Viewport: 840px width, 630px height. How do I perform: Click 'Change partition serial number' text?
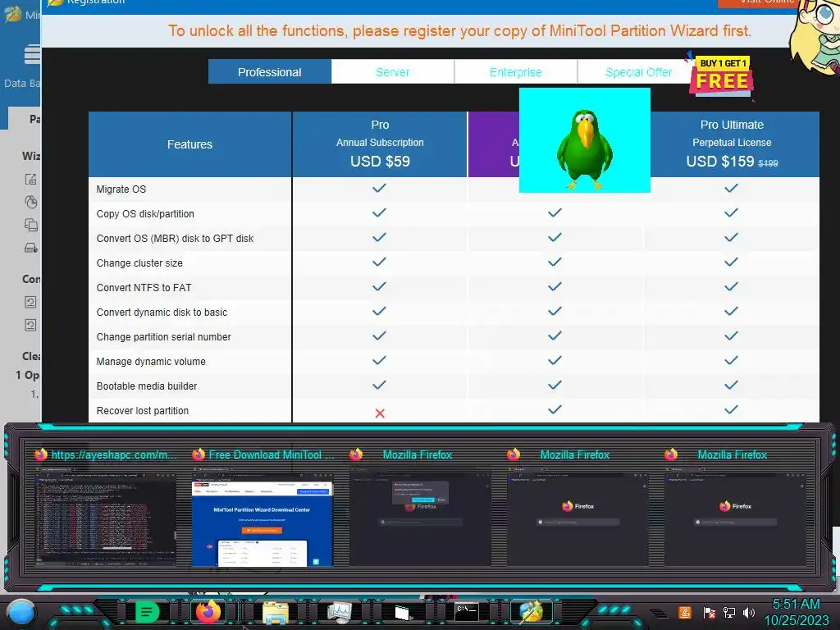coord(163,337)
